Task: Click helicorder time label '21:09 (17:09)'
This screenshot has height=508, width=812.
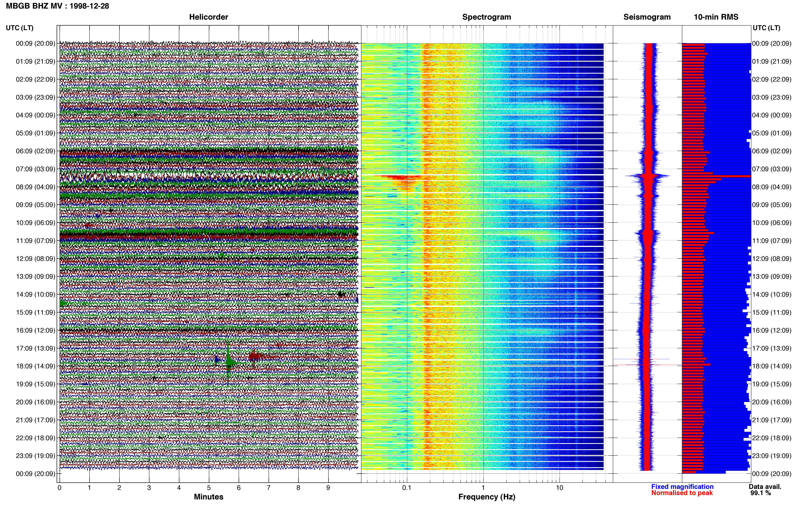Action: 35,420
